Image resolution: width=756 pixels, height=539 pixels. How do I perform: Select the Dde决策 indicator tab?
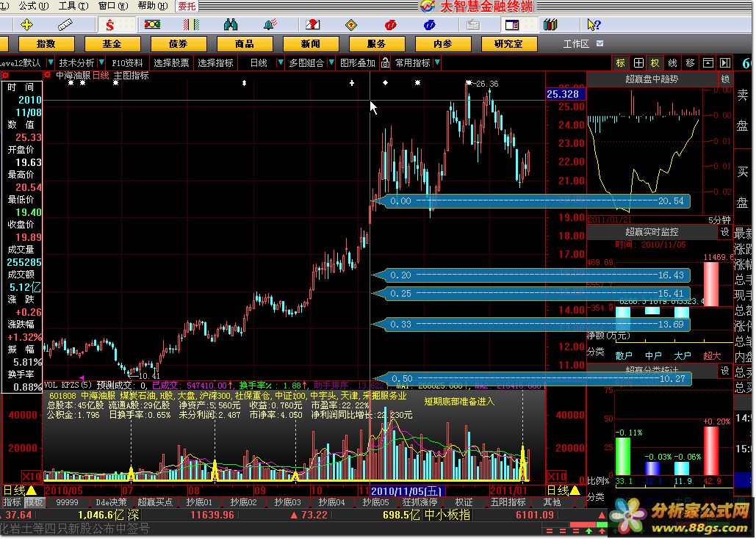(111, 502)
